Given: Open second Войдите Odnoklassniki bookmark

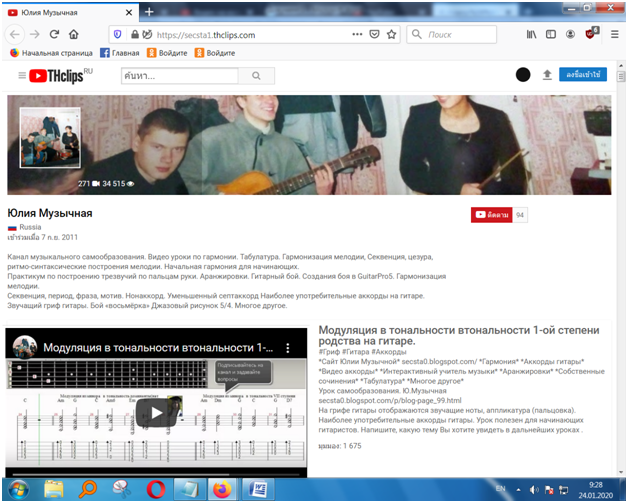Looking at the screenshot, I should pyautogui.click(x=215, y=53).
